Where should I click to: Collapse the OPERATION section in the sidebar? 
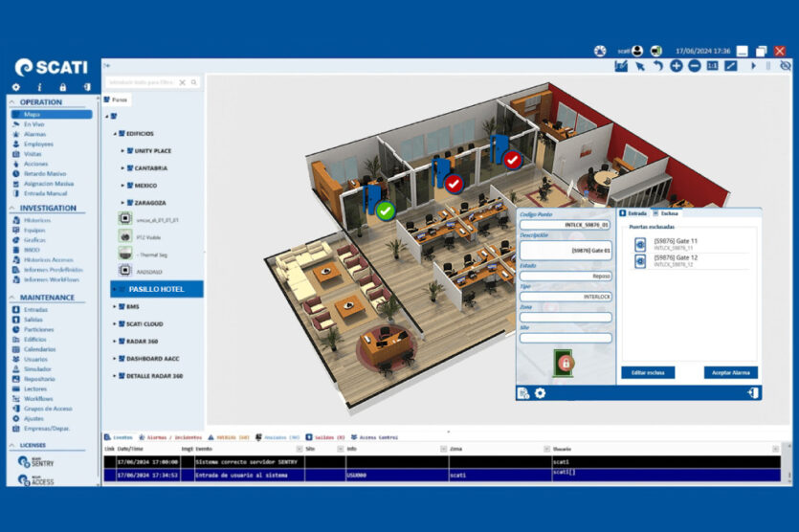pos(12,102)
